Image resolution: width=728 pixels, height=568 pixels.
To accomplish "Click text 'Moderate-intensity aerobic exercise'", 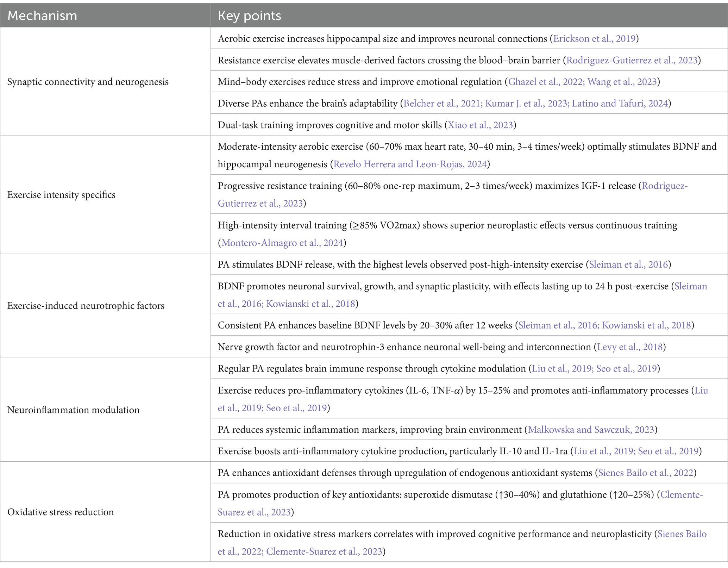I will [x=290, y=146].
